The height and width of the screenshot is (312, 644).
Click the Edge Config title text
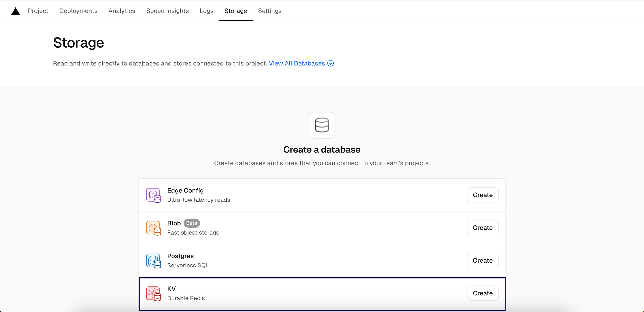[x=185, y=190]
